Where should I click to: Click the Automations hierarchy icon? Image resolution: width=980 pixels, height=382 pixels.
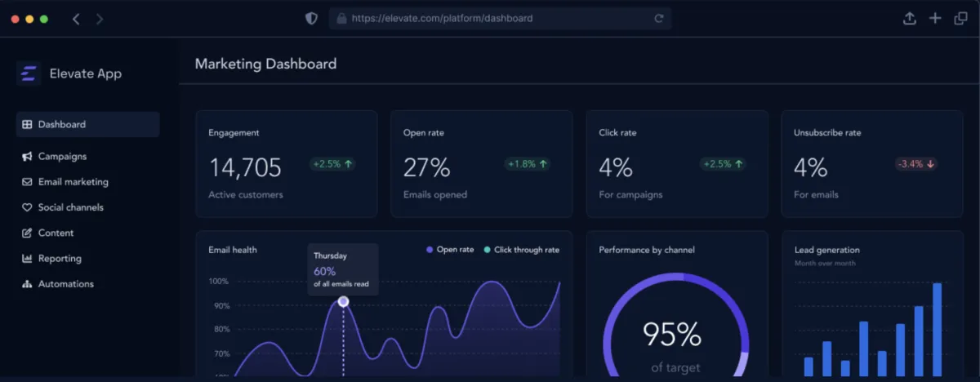click(x=27, y=284)
